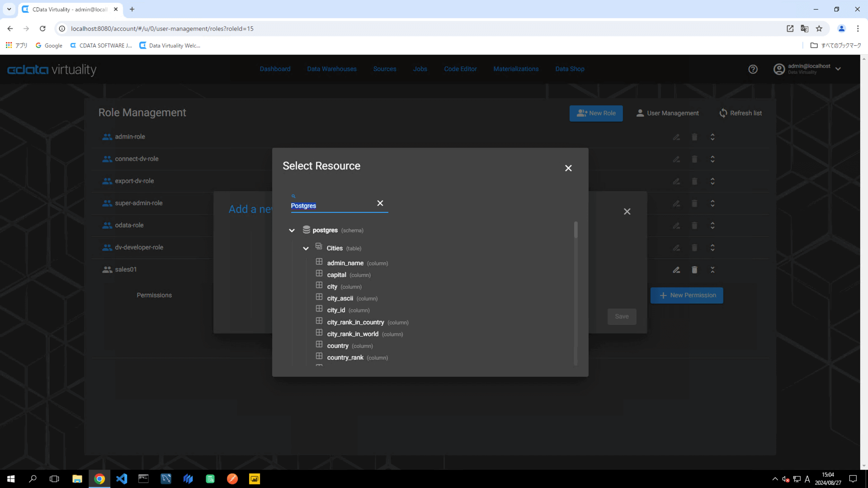Viewport: 868px width, 488px height.
Task: Click the capital column grid icon
Action: [319, 274]
